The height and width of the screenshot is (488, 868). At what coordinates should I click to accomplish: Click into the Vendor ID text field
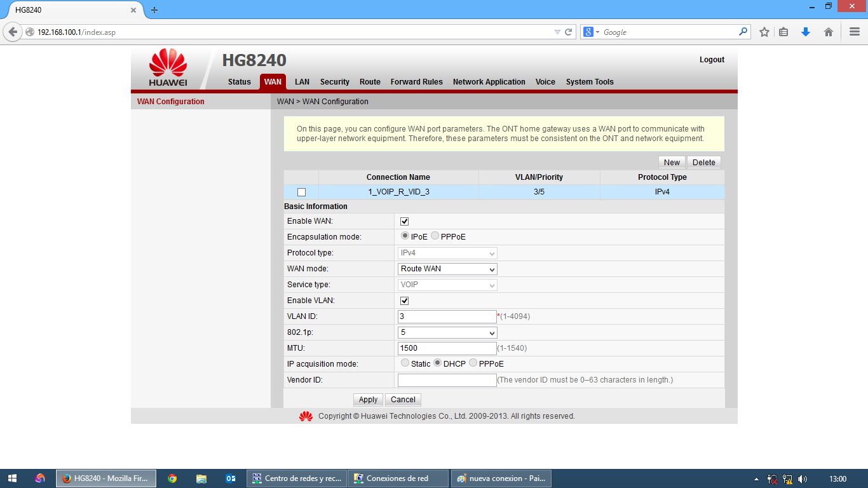coord(447,380)
